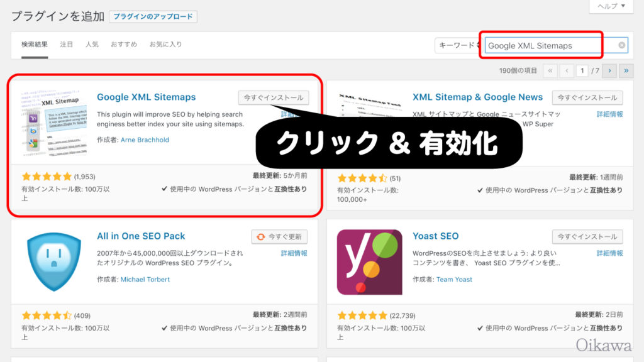644x362 pixels.
Task: Visit author Arne Brachhold link
Action: tap(145, 140)
